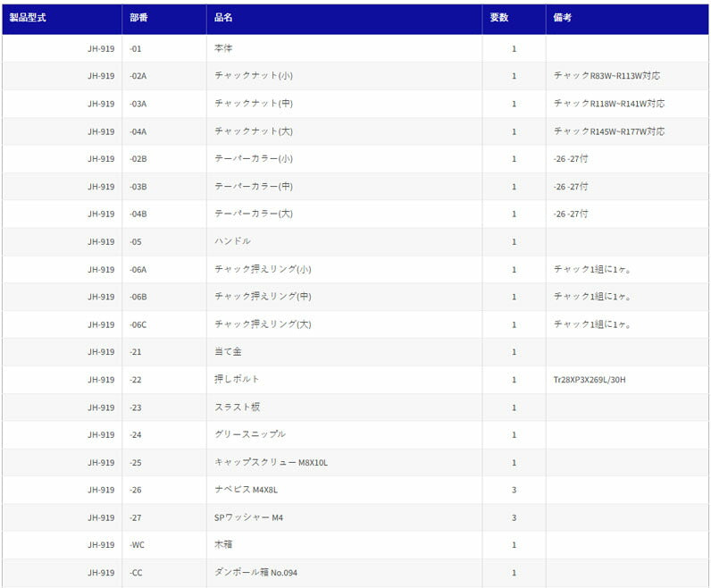Select part number -CC cell
Image resolution: width=711 pixels, height=588 pixels.
(x=164, y=573)
